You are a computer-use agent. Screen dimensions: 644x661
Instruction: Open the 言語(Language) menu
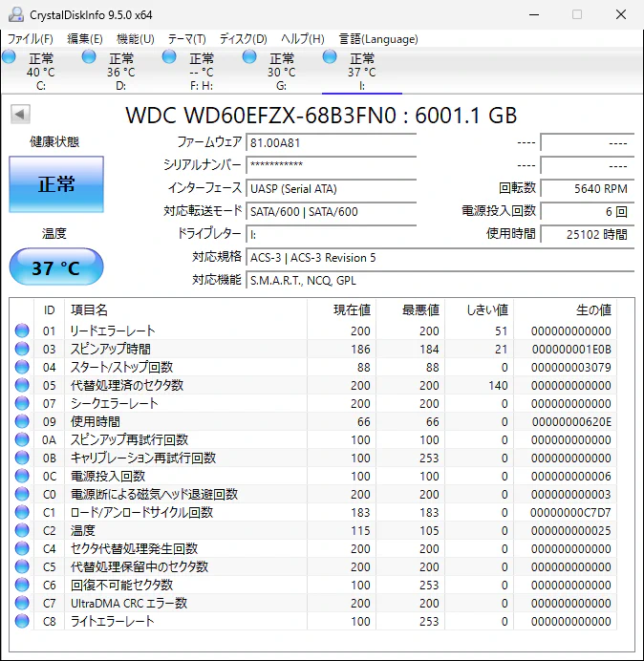point(378,39)
